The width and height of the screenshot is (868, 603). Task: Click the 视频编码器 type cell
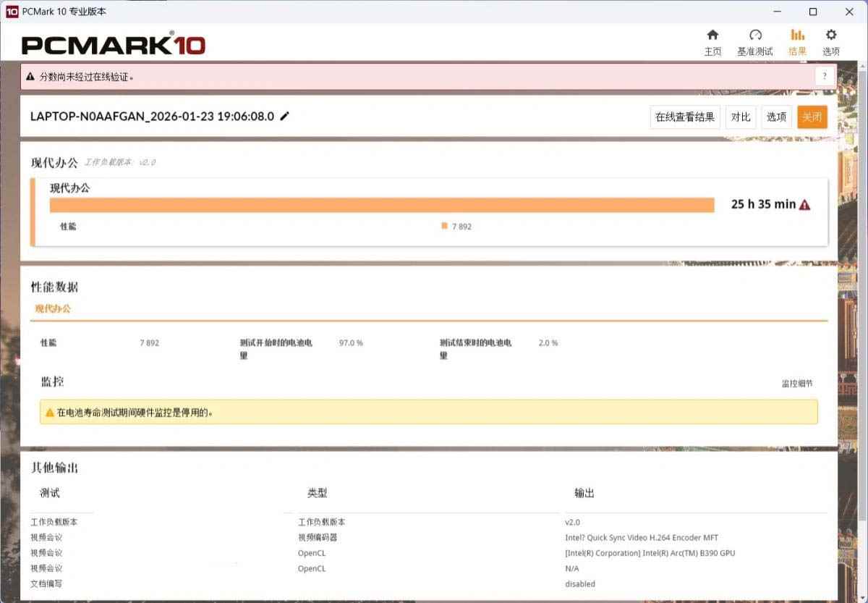[x=318, y=538]
